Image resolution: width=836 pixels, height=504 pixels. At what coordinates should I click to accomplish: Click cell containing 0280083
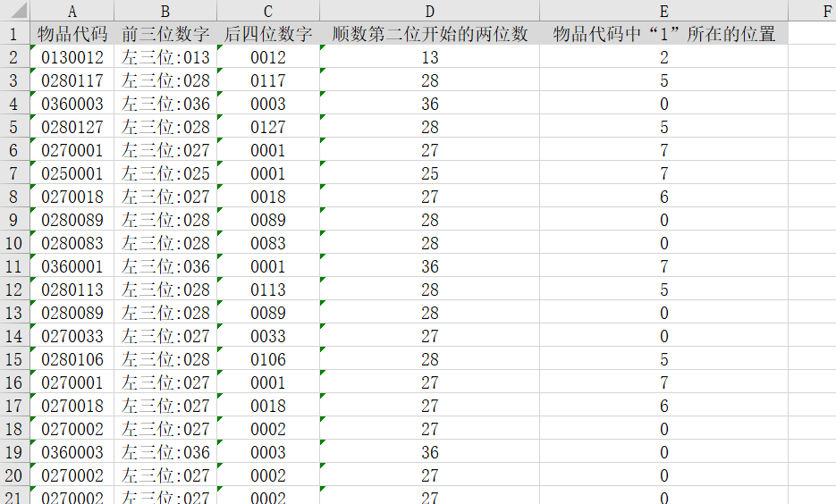tap(72, 242)
